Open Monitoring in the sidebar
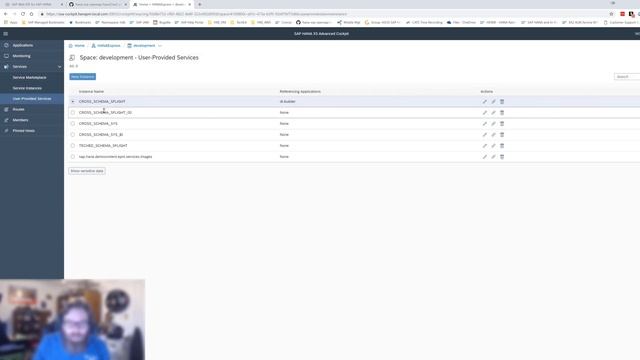The height and width of the screenshot is (360, 640). tap(21, 56)
